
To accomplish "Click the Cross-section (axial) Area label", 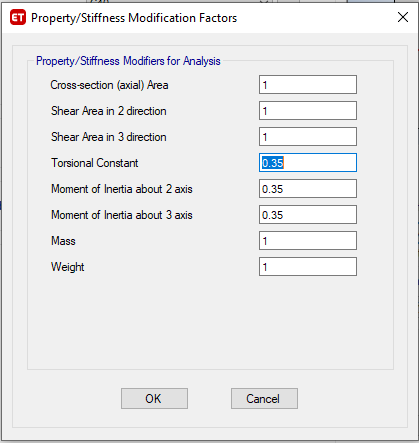I will point(109,85).
